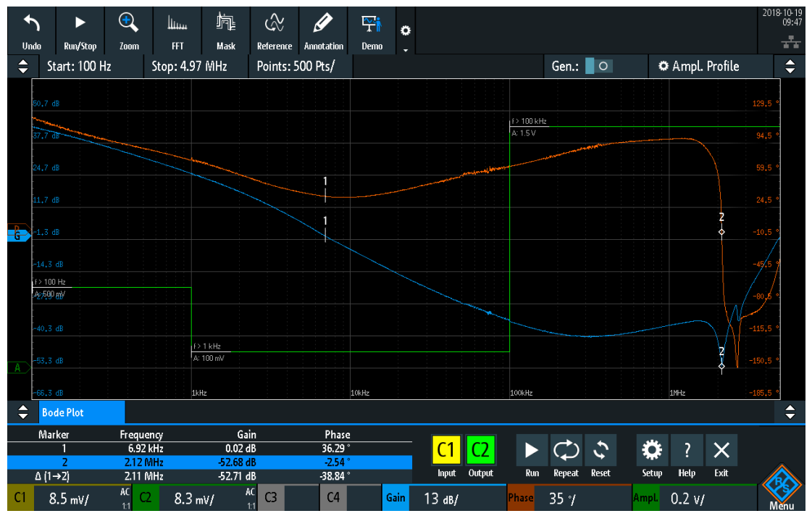Expand the Bode Plot panel arrows

[22, 412]
